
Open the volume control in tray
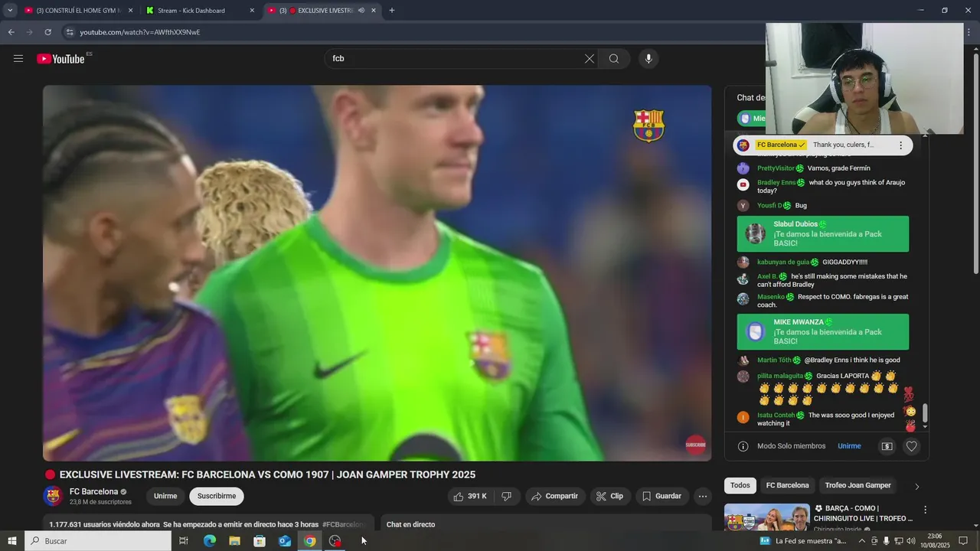point(911,541)
